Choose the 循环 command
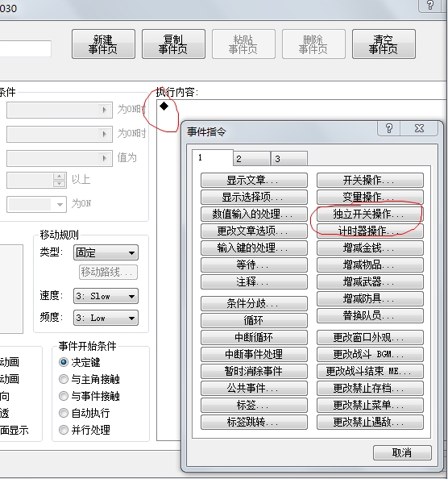This screenshot has width=448, height=479. [254, 320]
